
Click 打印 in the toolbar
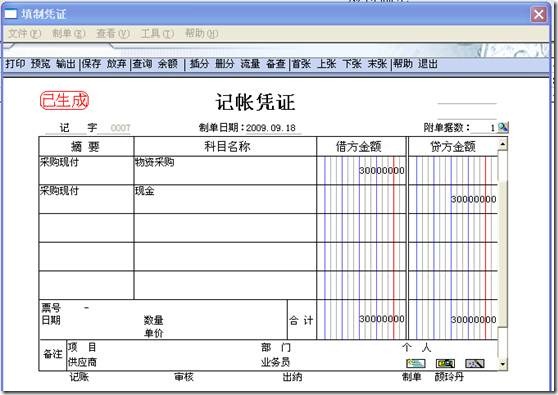[15, 64]
